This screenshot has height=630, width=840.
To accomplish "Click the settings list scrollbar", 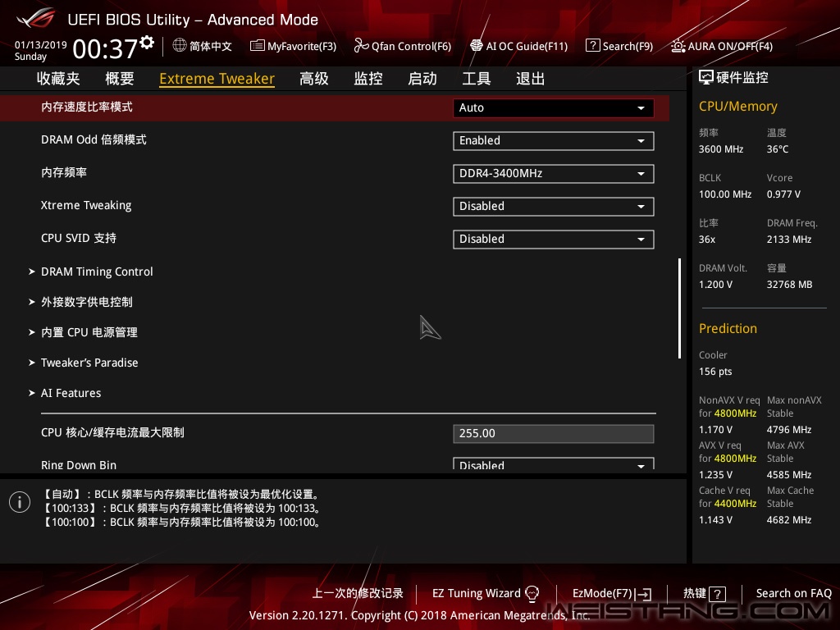I will coord(679,308).
